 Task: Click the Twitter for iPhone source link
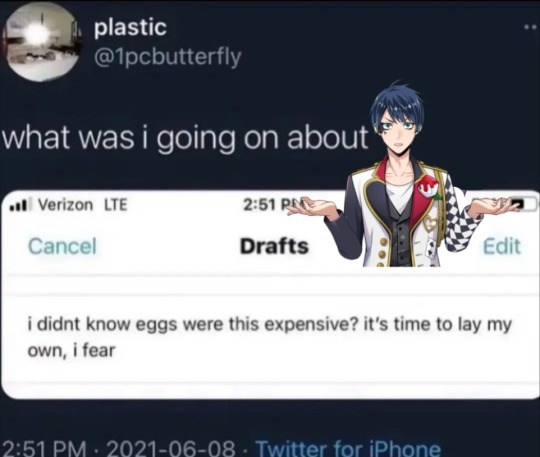click(348, 448)
